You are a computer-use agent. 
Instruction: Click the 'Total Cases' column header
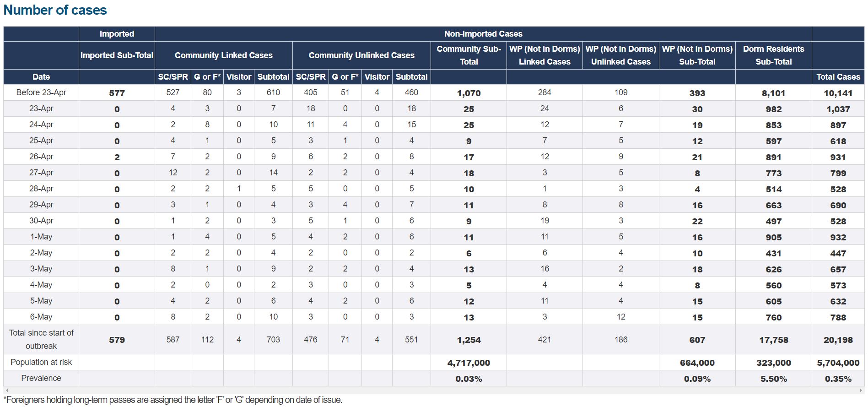tap(838, 77)
